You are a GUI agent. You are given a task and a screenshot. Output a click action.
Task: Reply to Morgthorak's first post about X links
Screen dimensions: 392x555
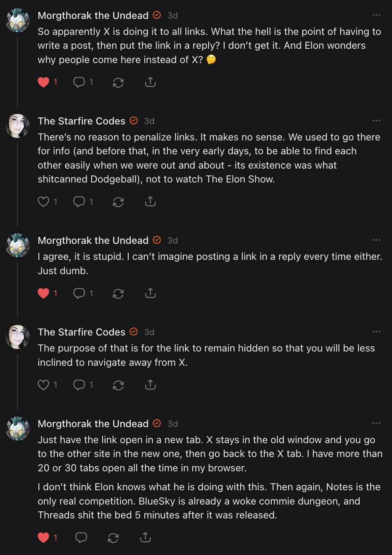(x=79, y=82)
